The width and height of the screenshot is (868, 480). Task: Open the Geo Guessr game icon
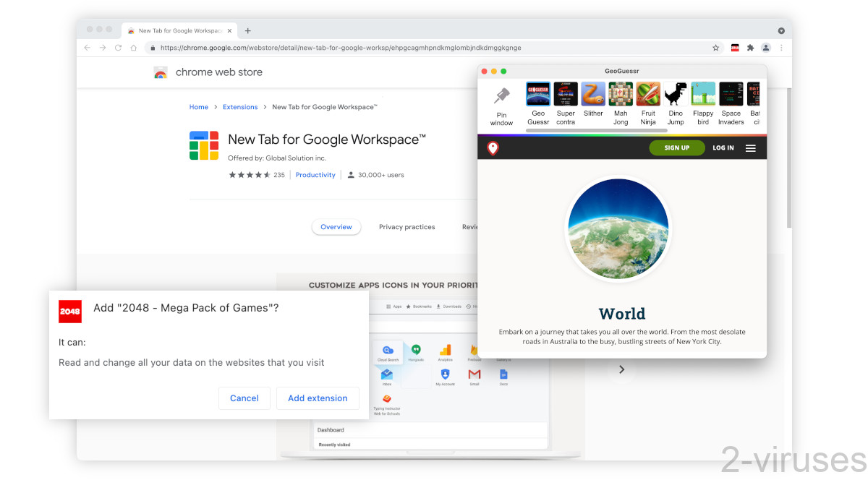[x=538, y=94]
